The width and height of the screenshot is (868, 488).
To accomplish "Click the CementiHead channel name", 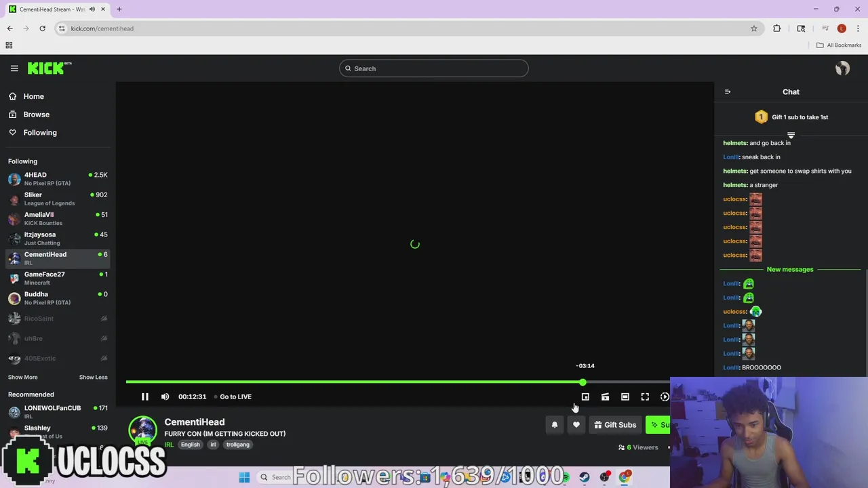I will tap(194, 422).
